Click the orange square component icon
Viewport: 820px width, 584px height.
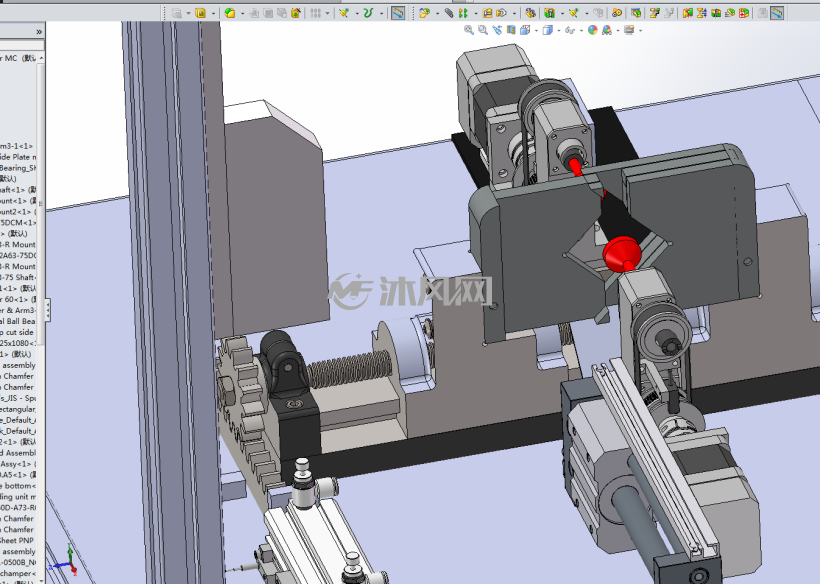tap(200, 13)
